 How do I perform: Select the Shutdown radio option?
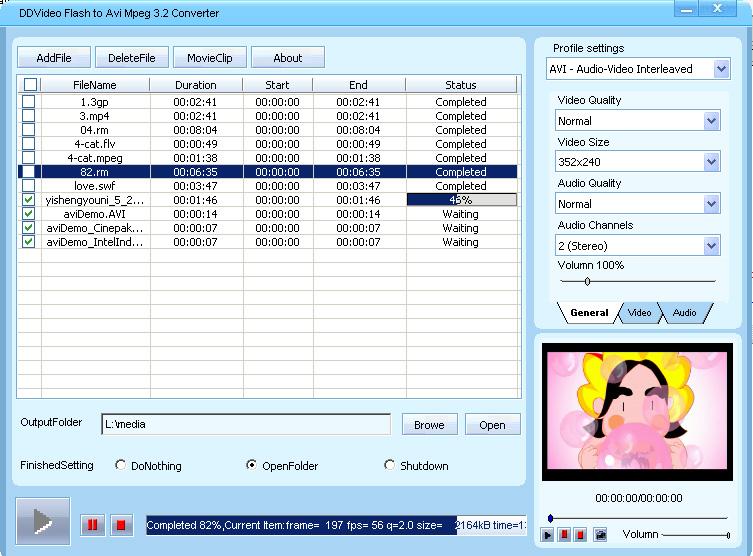(x=390, y=465)
